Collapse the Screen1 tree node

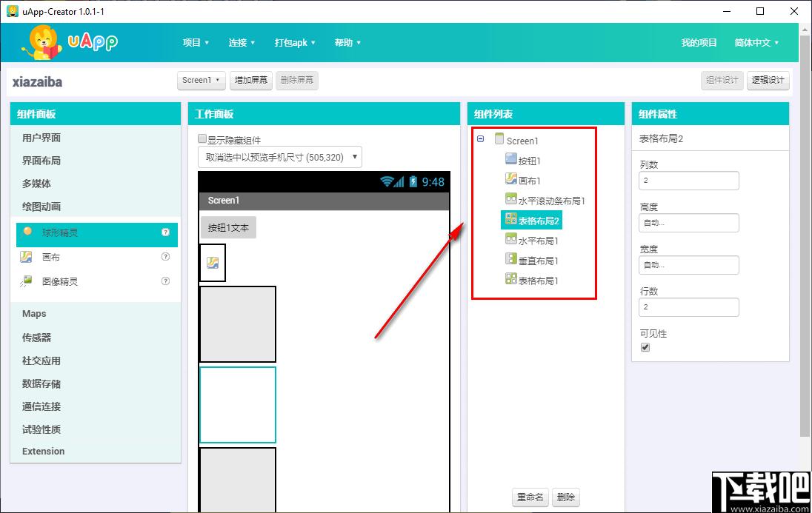click(x=481, y=139)
